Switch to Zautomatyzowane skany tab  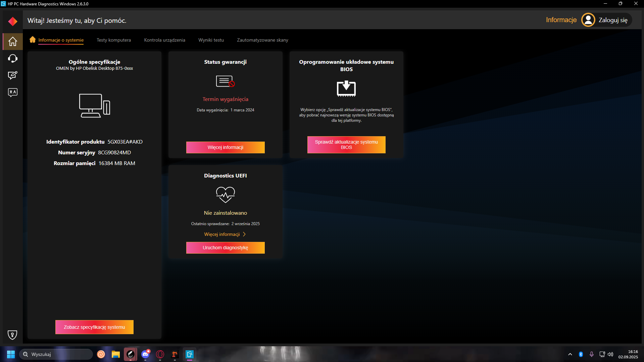262,40
